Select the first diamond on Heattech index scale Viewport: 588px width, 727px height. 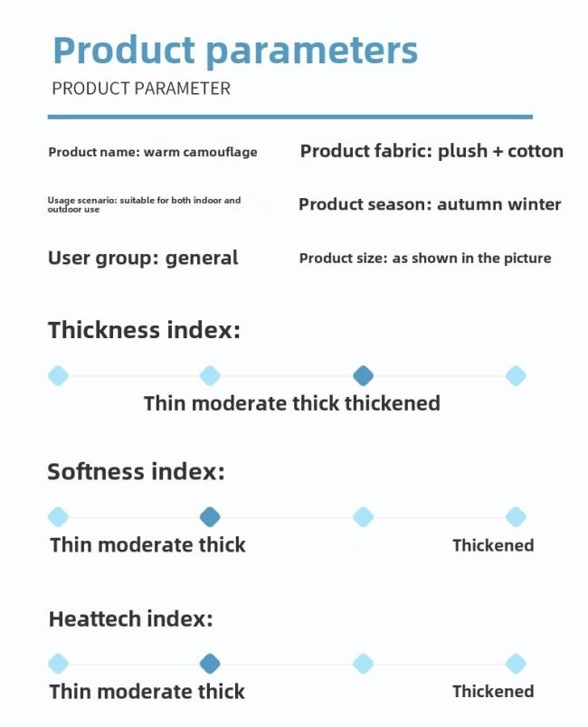[x=58, y=664]
